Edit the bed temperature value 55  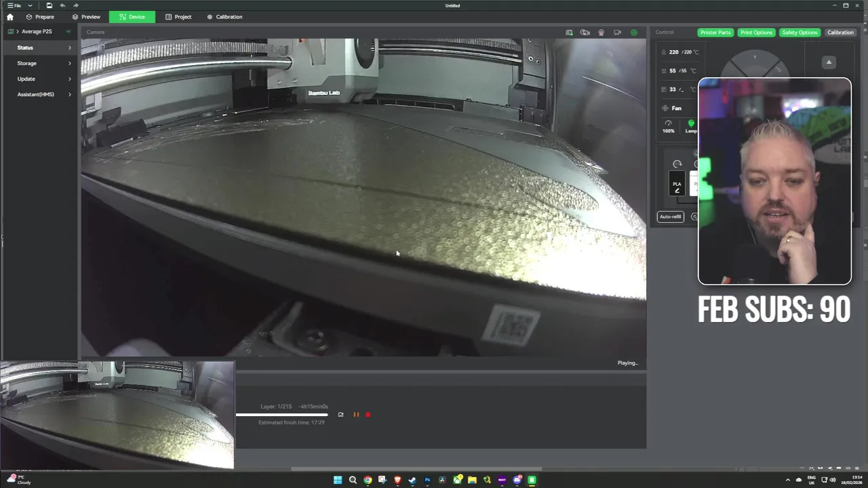(673, 70)
